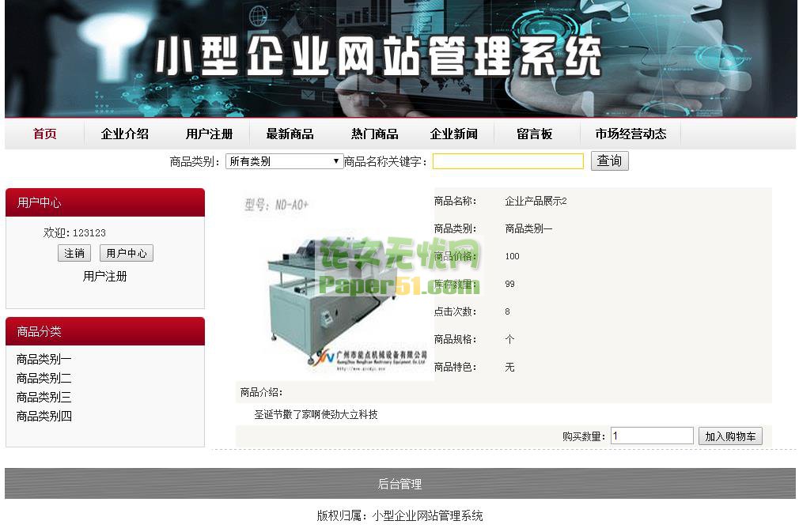This screenshot has height=532, width=799.
Task: Open 用户中心 button in sidebar
Action: tap(127, 253)
